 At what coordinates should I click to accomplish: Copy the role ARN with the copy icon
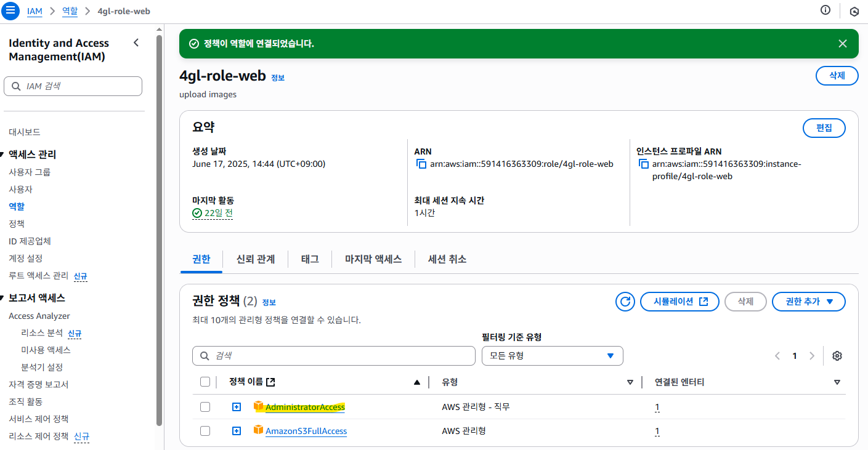point(421,164)
